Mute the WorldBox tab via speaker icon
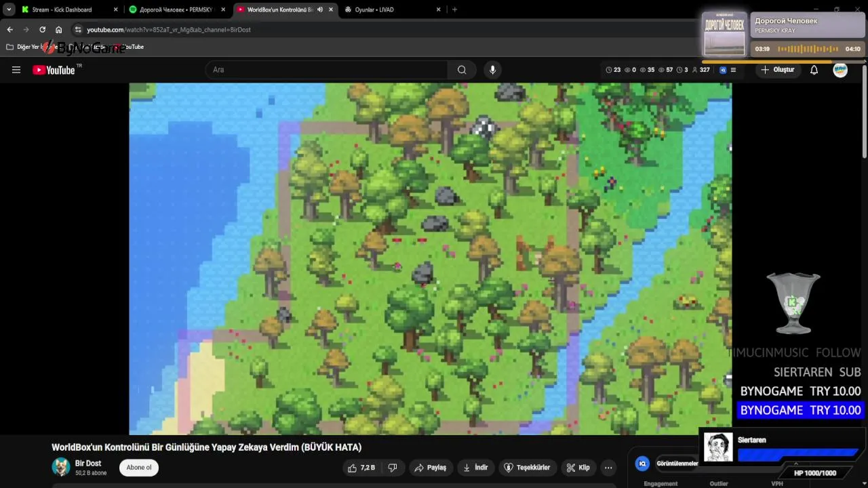868x488 pixels. 320,9
